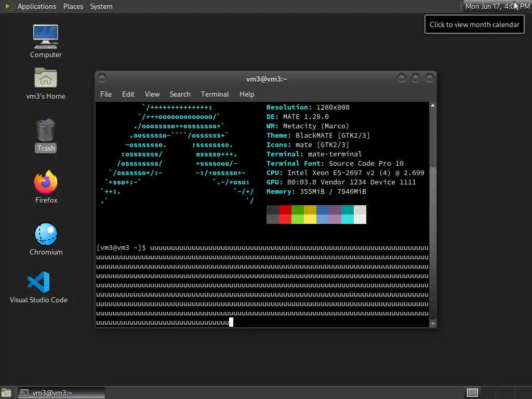
Task: Open the terminal Edit menu
Action: click(128, 95)
